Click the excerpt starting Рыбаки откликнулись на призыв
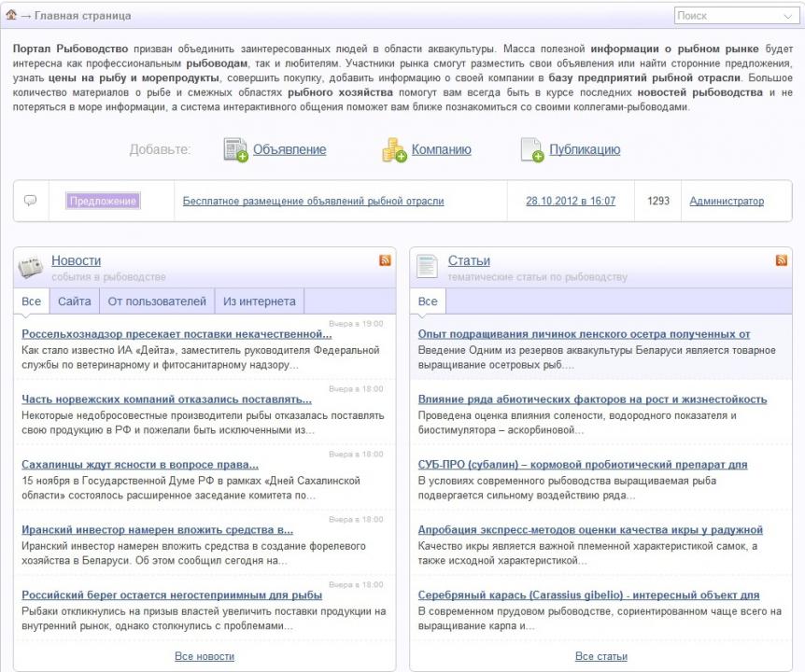This screenshot has width=805, height=672. pyautogui.click(x=204, y=619)
